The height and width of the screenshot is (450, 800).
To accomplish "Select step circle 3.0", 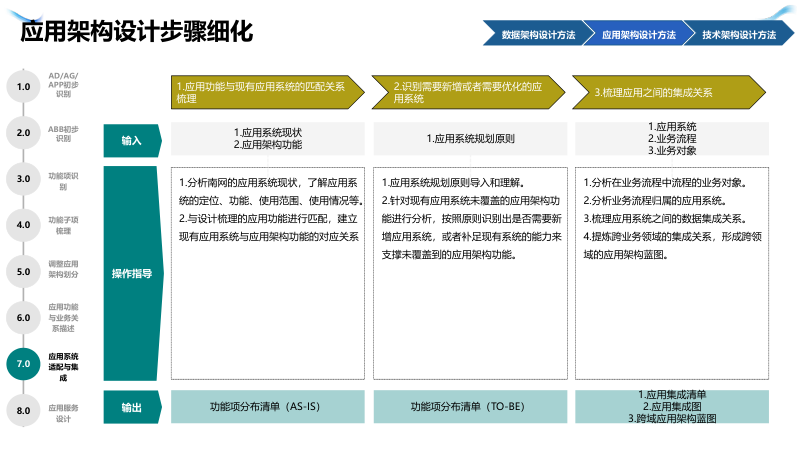I will [23, 179].
